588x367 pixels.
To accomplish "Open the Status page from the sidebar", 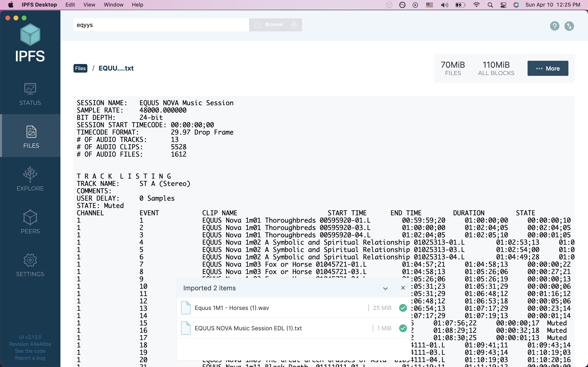I will click(30, 94).
